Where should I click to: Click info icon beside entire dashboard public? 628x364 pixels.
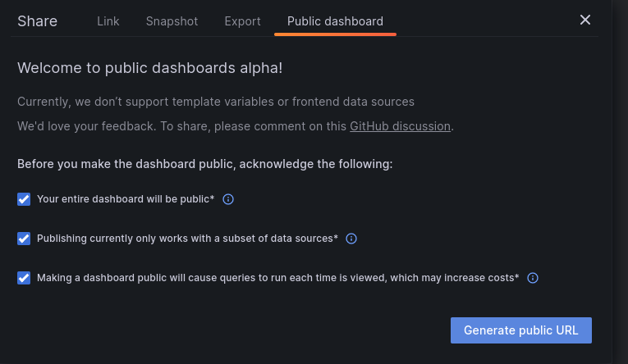pos(228,199)
